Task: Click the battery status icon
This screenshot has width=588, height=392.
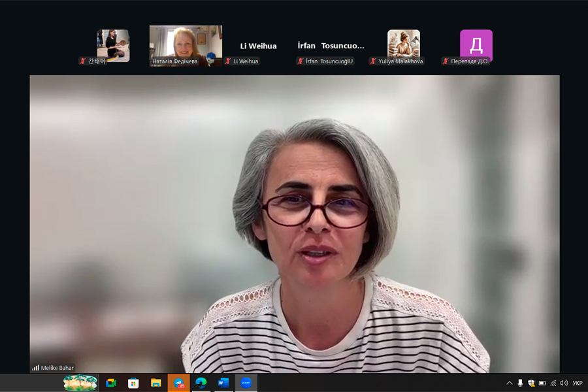Action: 542,383
